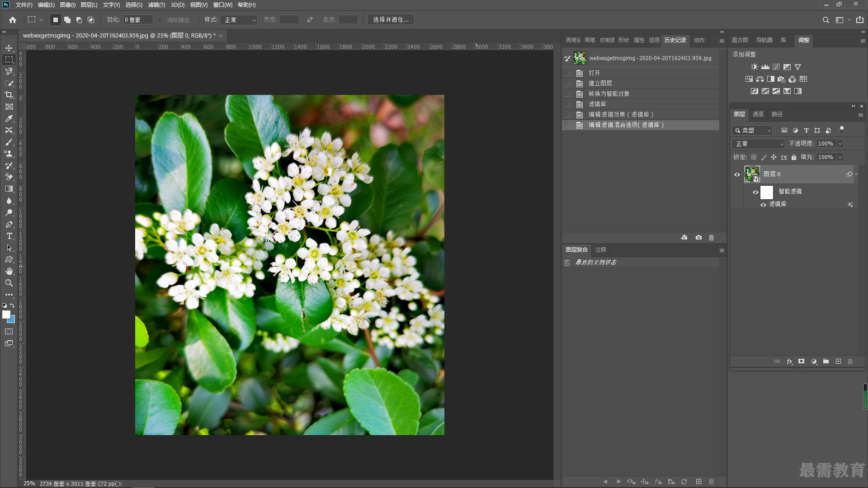Screen dimensions: 868x488
Task: Click the 选择并遮住... button
Action: point(391,20)
